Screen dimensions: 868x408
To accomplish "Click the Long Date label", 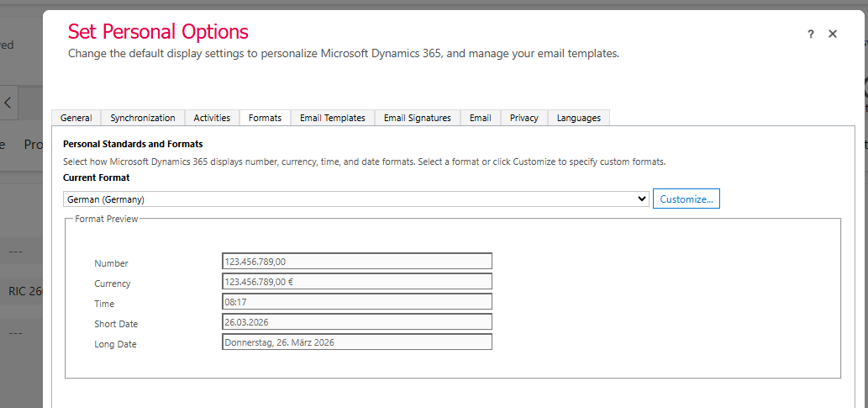I will tap(115, 344).
